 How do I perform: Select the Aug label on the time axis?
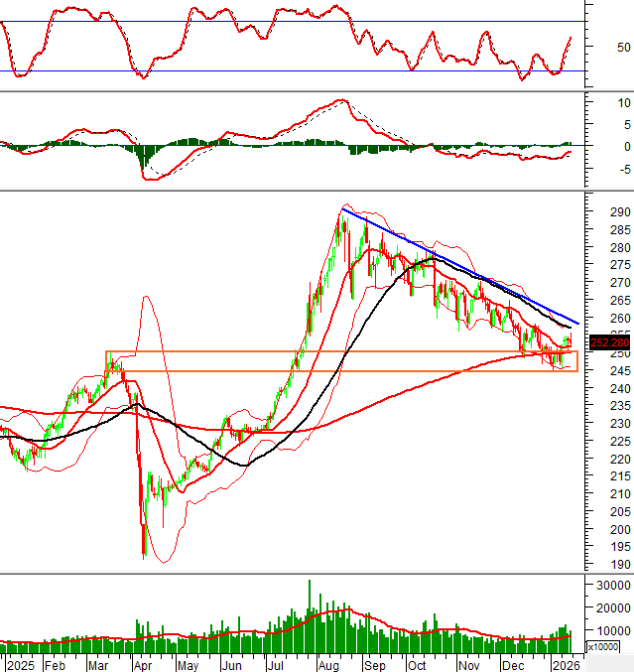click(328, 666)
